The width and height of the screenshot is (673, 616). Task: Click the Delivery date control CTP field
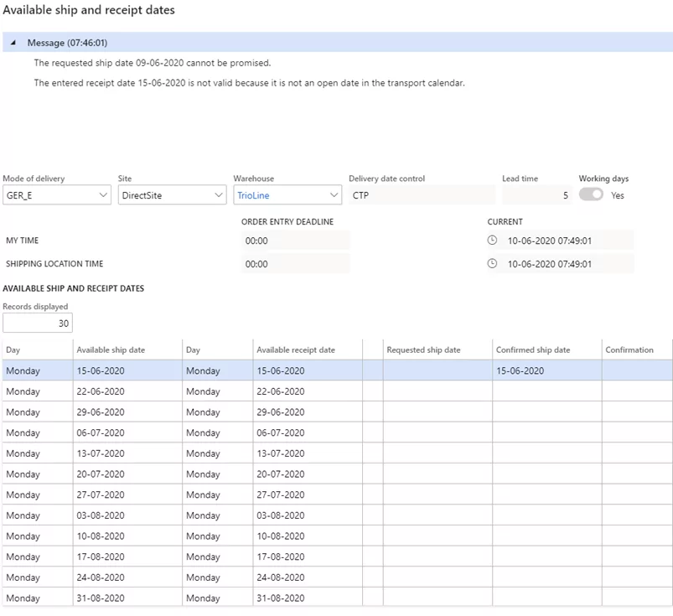[422, 195]
